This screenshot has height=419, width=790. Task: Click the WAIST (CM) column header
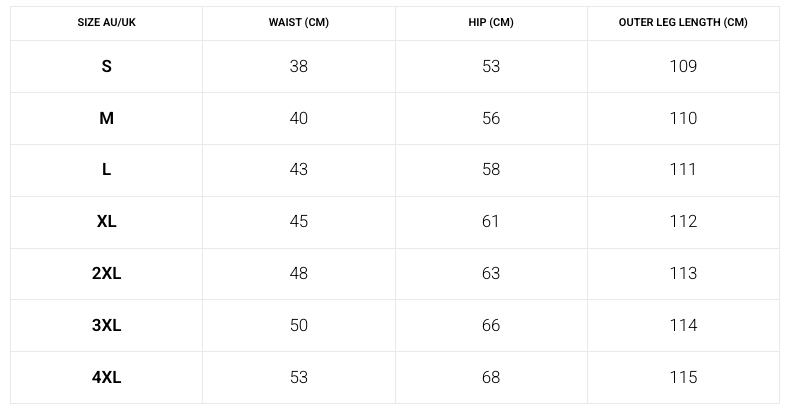pos(298,22)
